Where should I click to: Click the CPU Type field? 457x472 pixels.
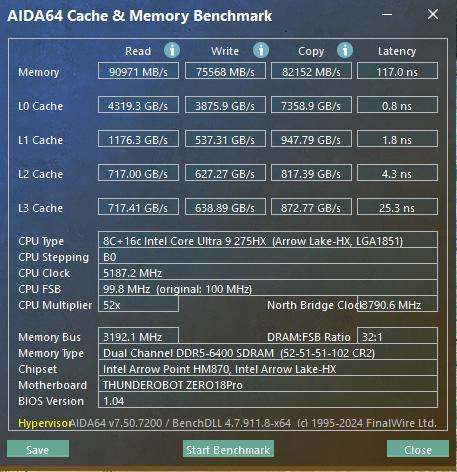tap(268, 240)
